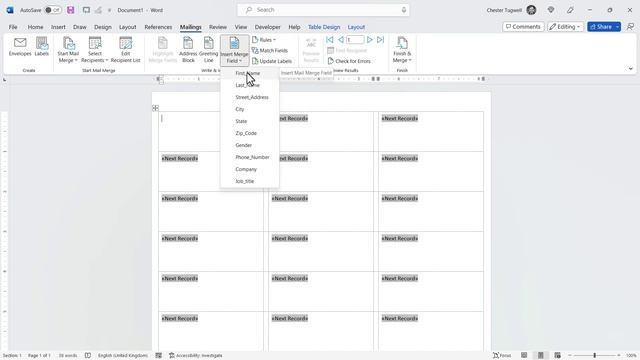Insert a Greeting Line

pyautogui.click(x=209, y=50)
